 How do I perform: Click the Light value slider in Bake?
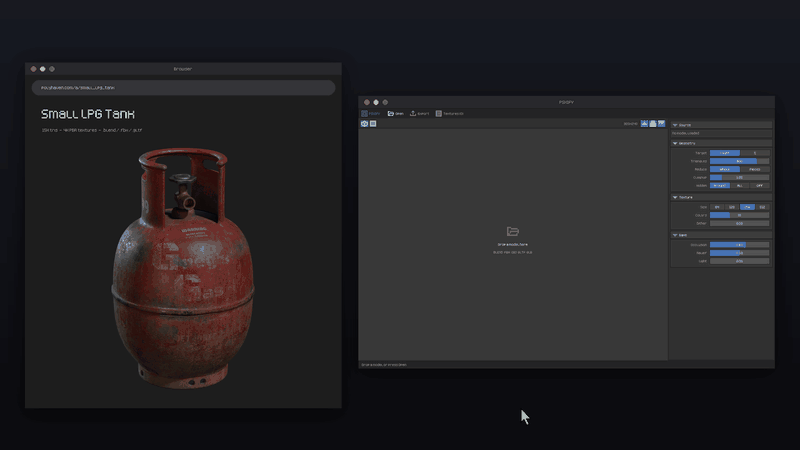click(x=740, y=261)
